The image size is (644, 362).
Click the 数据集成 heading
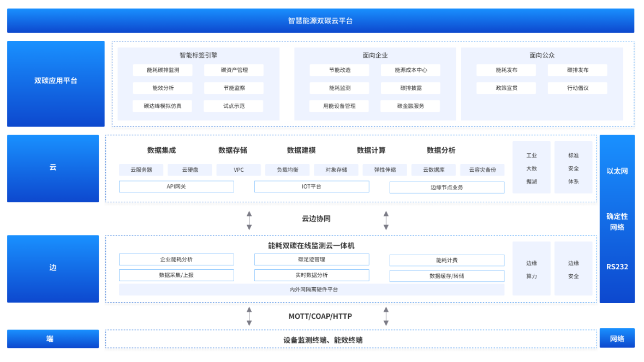[162, 150]
